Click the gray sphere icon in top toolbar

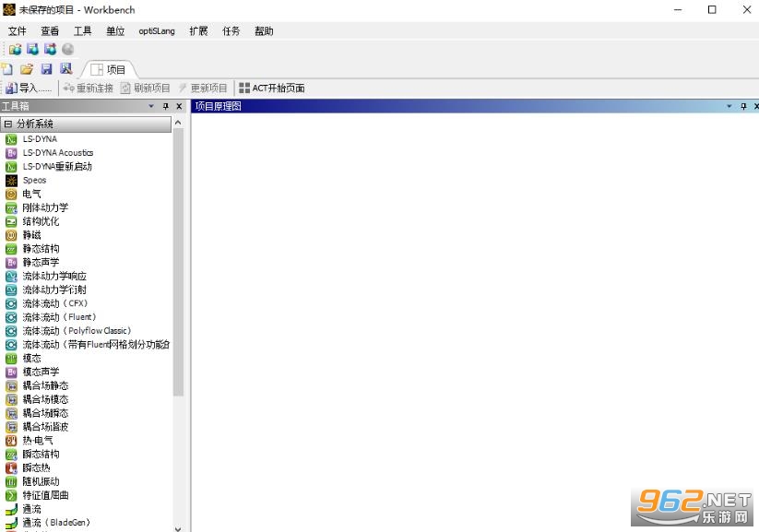coord(67,49)
